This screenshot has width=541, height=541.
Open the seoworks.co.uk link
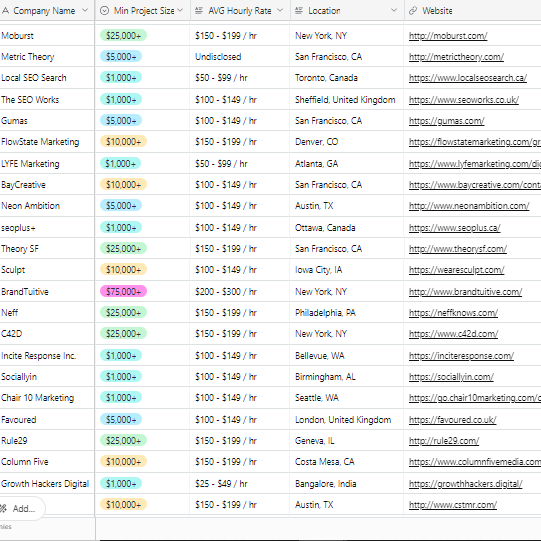[x=464, y=100]
